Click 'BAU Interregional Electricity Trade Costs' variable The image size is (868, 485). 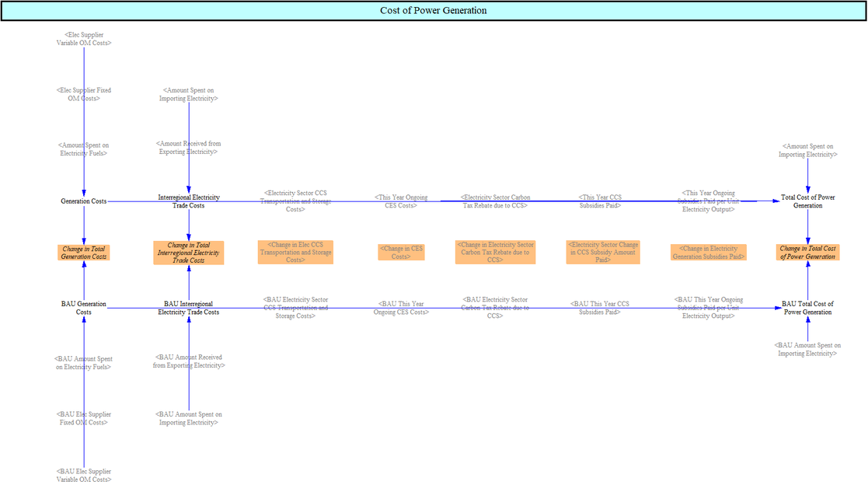point(189,309)
